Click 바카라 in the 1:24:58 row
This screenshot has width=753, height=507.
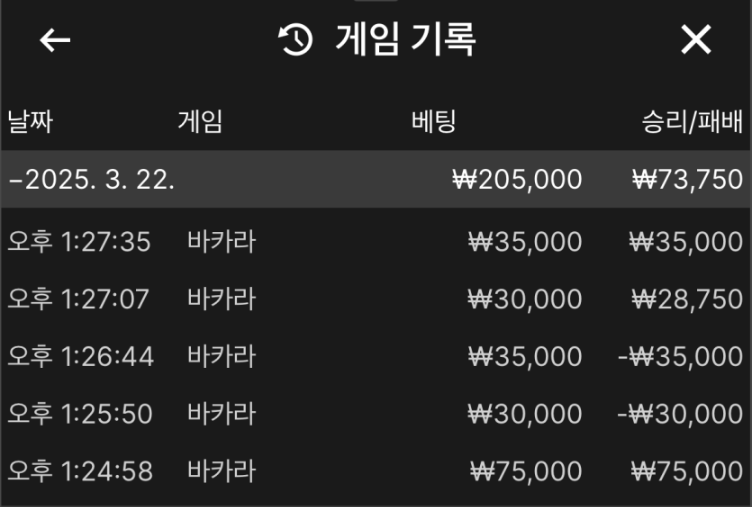221,472
